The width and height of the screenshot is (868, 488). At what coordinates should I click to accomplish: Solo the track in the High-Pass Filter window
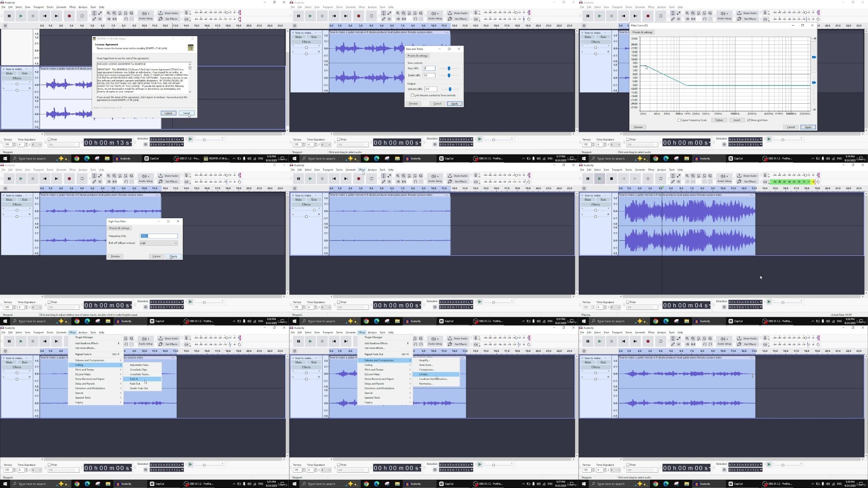point(25,199)
